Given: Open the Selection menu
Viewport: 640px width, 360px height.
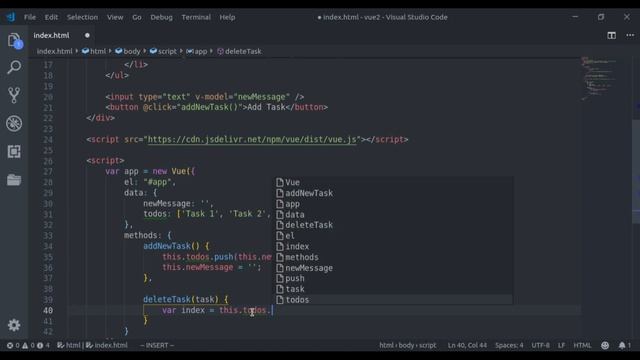Looking at the screenshot, I should (82, 17).
